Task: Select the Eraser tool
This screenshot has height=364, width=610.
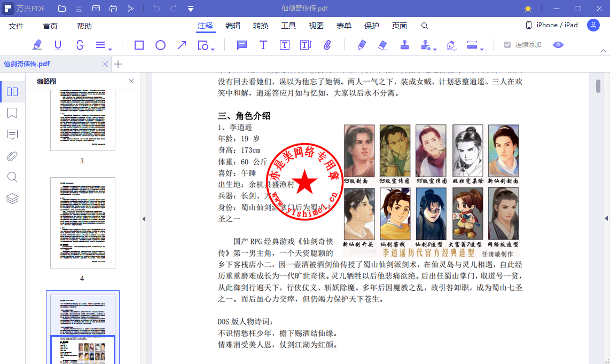Action: pyautogui.click(x=383, y=45)
